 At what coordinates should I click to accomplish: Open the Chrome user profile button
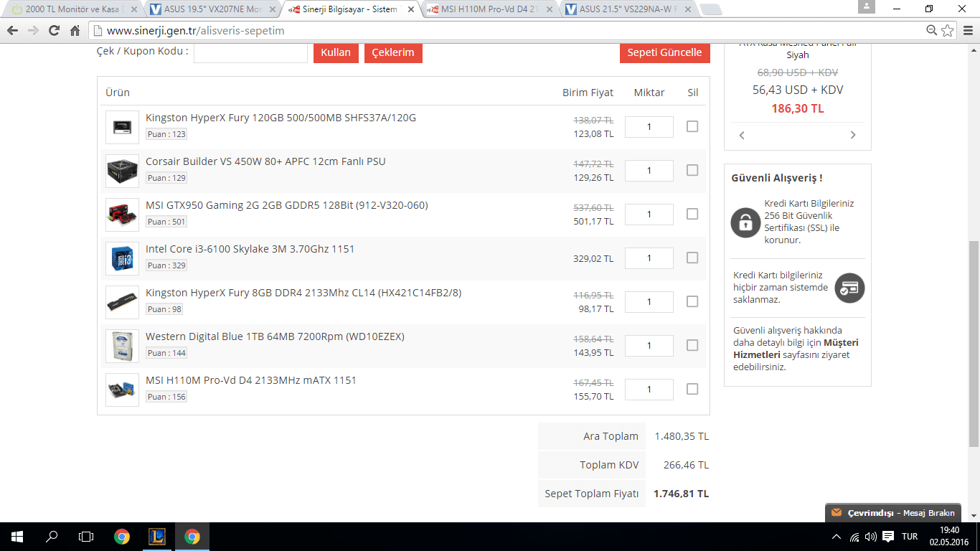pyautogui.click(x=866, y=7)
